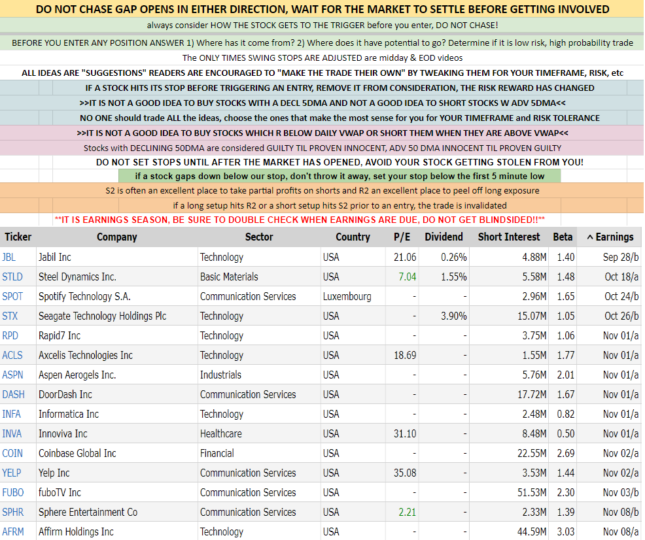Open the STX Seagate ticker link
This screenshot has width=645, height=540.
coord(11,316)
